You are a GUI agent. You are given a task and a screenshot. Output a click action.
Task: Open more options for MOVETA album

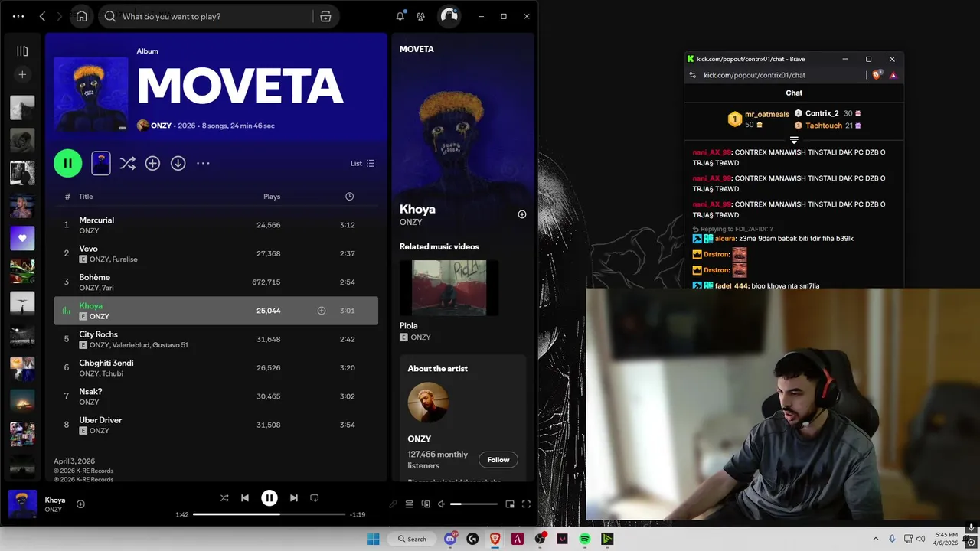[x=203, y=163]
